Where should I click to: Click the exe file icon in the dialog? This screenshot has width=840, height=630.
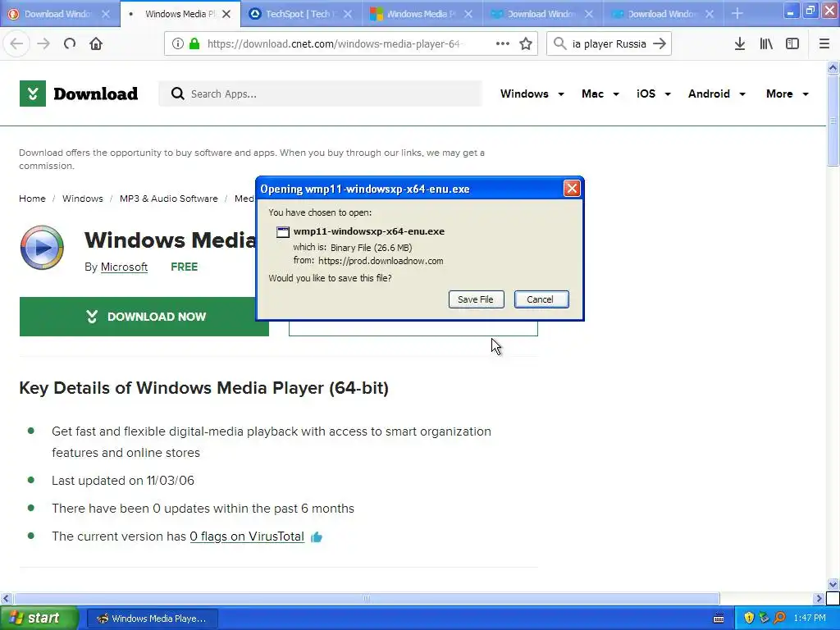(283, 232)
